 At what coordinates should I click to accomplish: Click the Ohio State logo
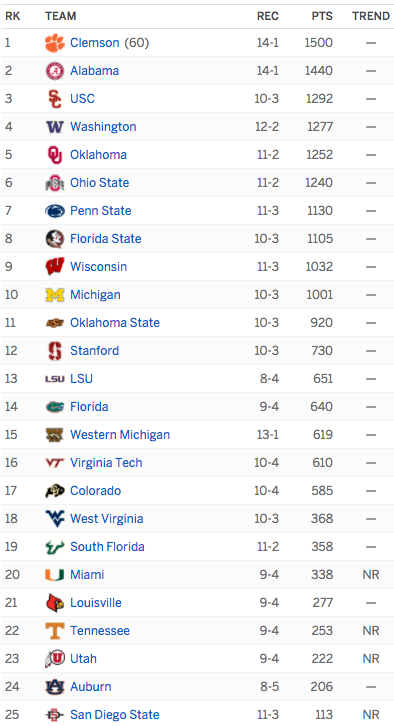(55, 182)
